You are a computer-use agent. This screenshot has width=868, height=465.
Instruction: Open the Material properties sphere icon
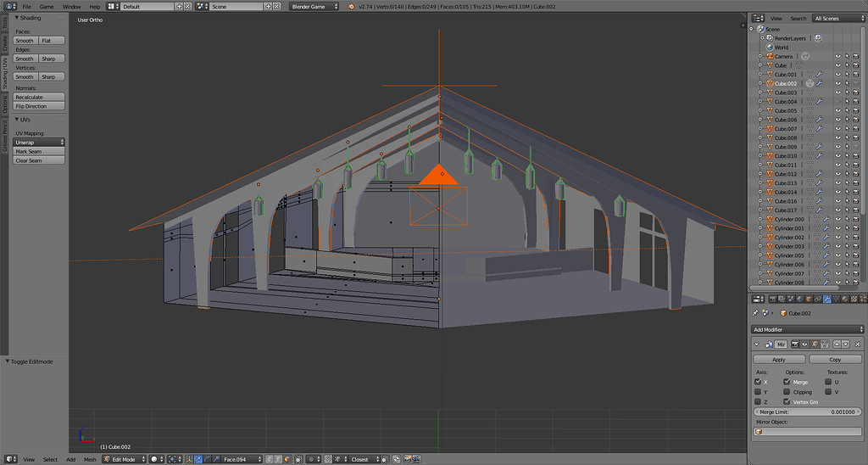845,300
